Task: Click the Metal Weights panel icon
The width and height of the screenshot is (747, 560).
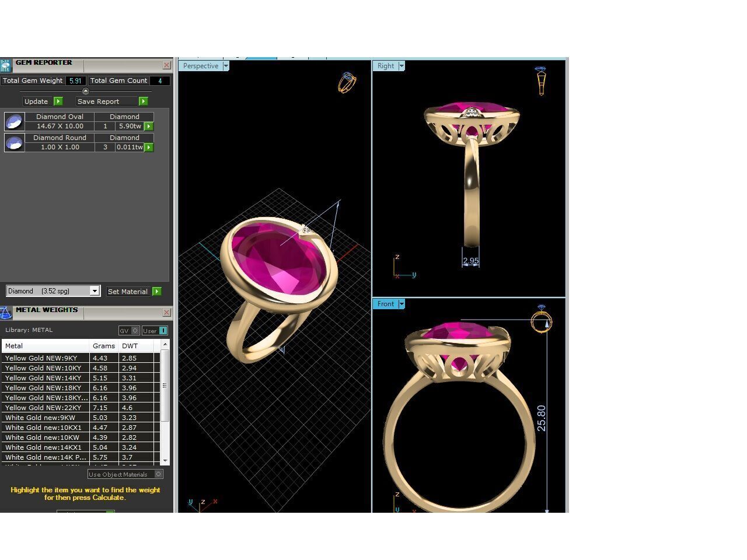Action: pos(6,313)
